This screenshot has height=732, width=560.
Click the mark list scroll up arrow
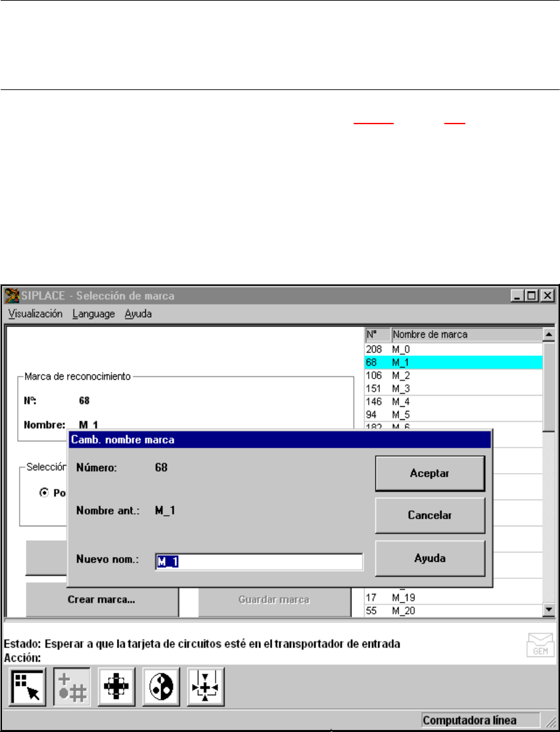coord(549,334)
